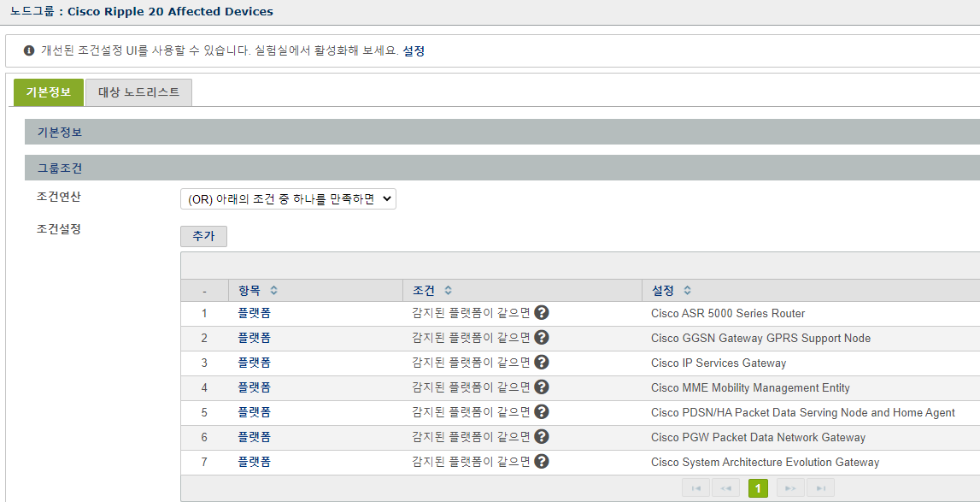Open 플랫폼 link in row 3
The image size is (980, 502).
(x=255, y=363)
